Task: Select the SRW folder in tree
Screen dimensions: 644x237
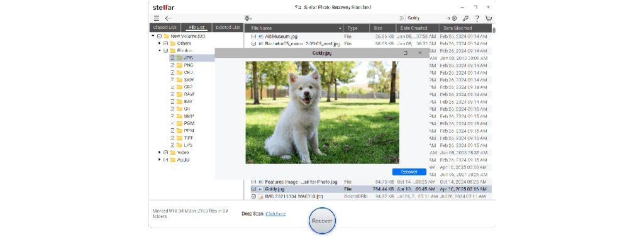Action: (x=189, y=80)
